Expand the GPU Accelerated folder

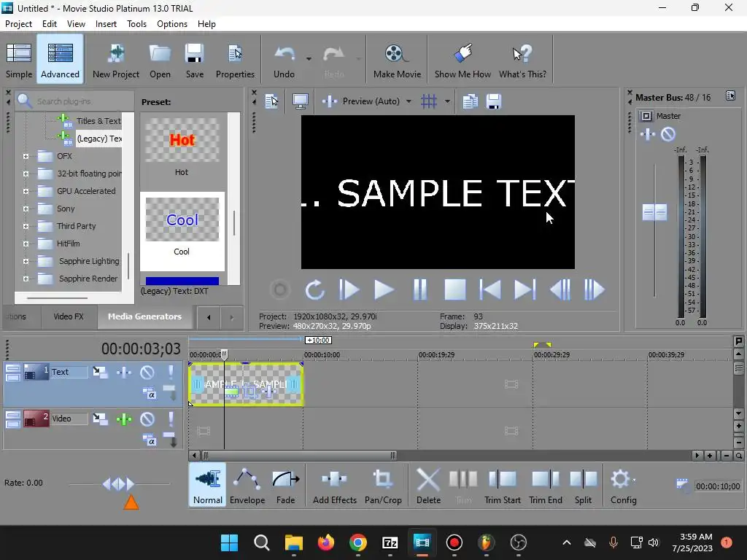[26, 192]
